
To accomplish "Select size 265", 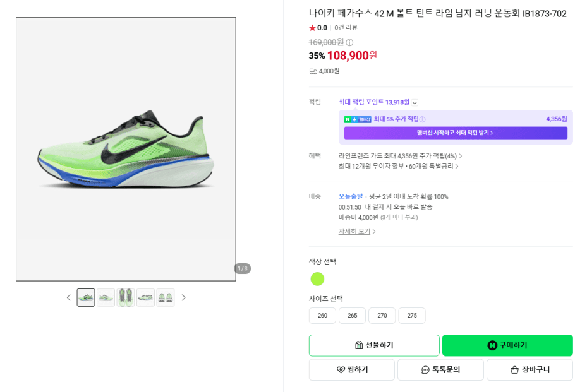I will [x=353, y=316].
